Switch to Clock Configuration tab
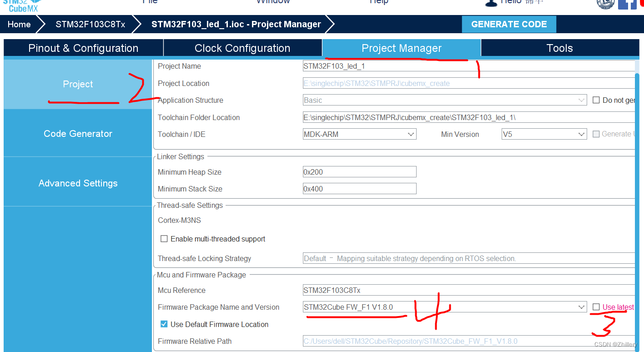Screen dimensions: 644x352 [x=242, y=48]
